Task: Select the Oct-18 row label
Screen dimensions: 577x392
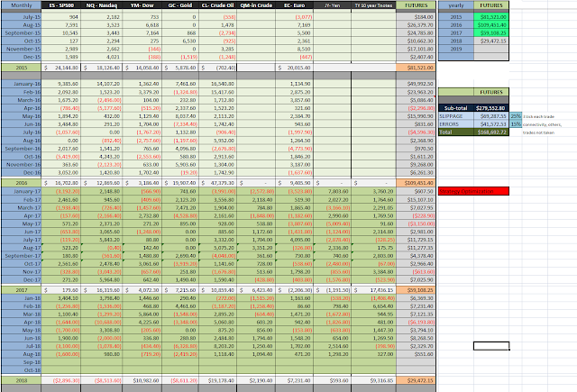Action: [x=22, y=370]
